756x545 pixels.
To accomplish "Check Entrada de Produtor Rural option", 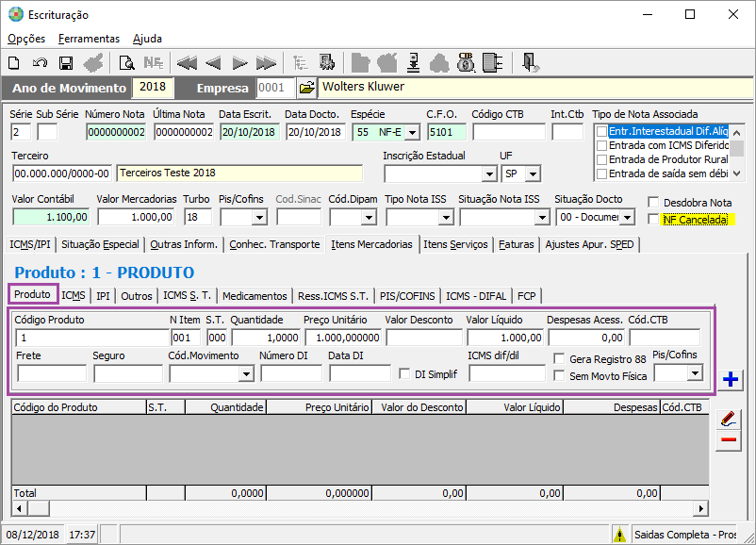I will click(601, 159).
